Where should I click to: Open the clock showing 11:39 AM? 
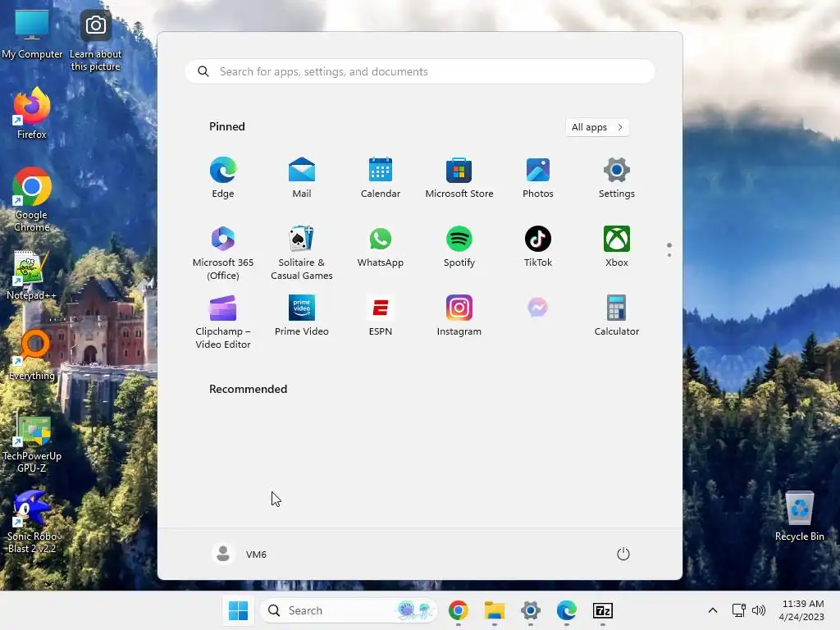(802, 610)
